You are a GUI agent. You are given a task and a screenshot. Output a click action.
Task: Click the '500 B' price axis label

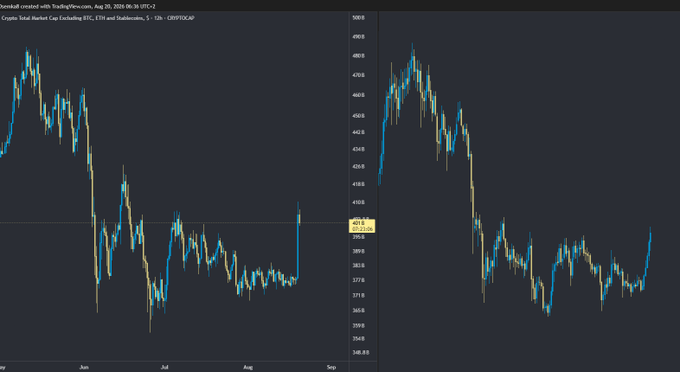pyautogui.click(x=358, y=18)
